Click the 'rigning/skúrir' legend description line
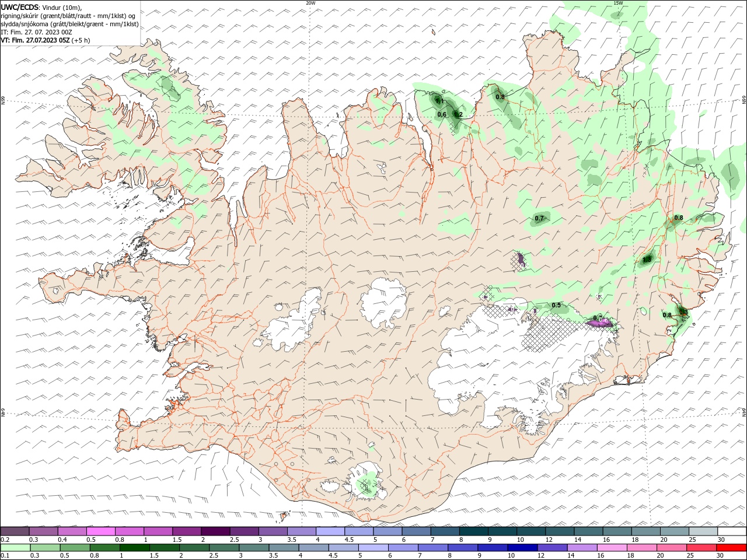Screen dimensions: 747x560 coord(68,15)
